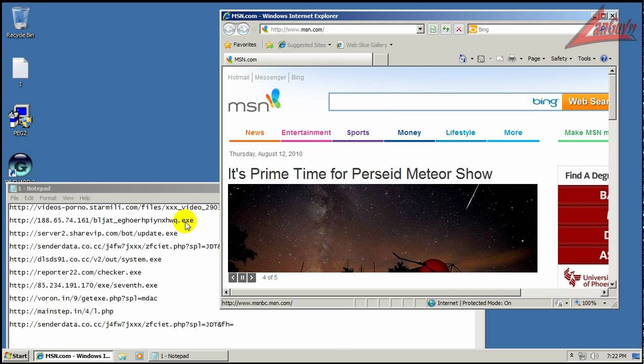Screen dimensions: 644x364
Task: Click the Add to Favorites Bar star icon
Action: pos(269,45)
